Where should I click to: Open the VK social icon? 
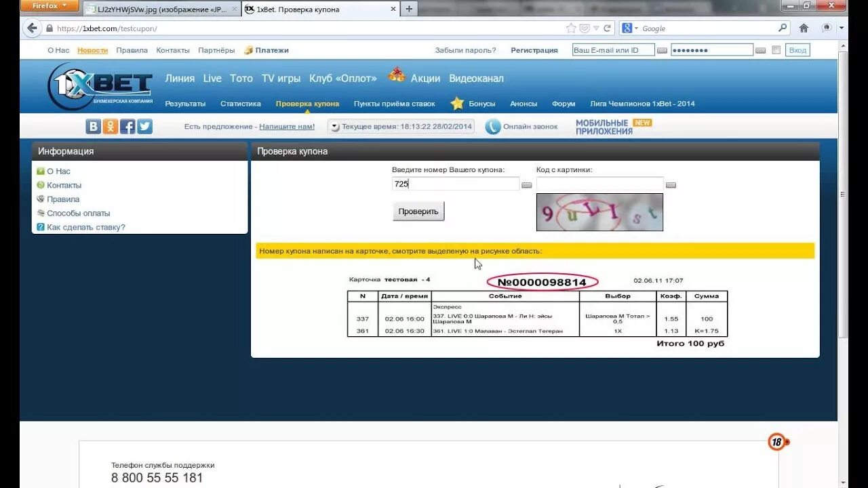tap(93, 127)
